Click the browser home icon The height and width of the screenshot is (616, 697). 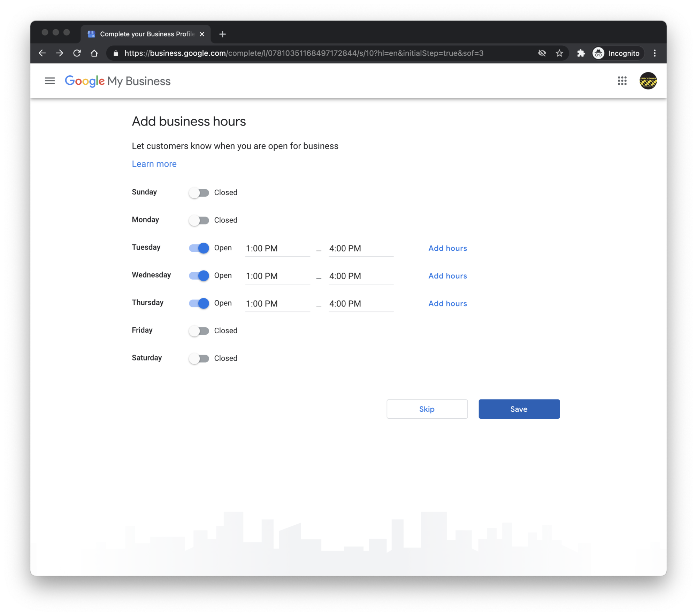point(95,53)
